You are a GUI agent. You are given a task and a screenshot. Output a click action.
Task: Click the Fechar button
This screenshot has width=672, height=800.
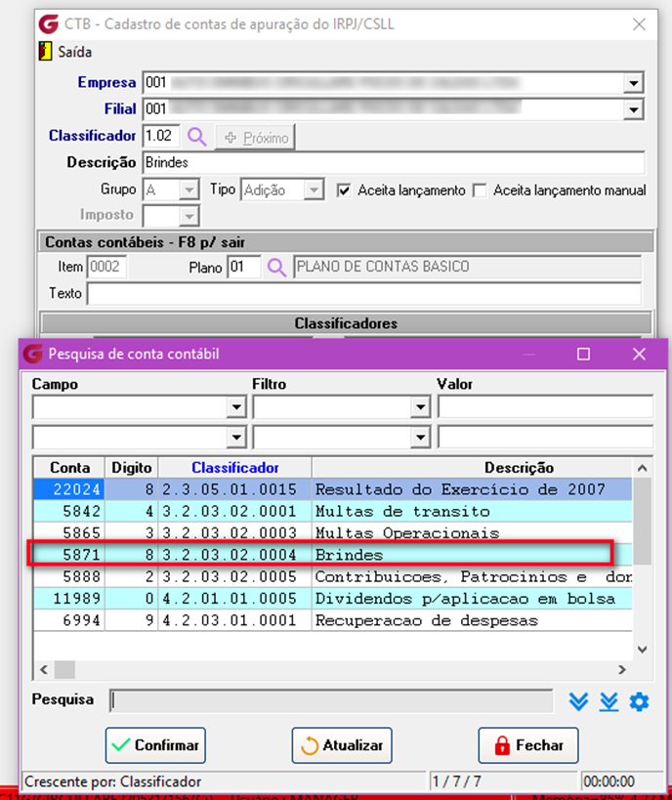tap(528, 745)
